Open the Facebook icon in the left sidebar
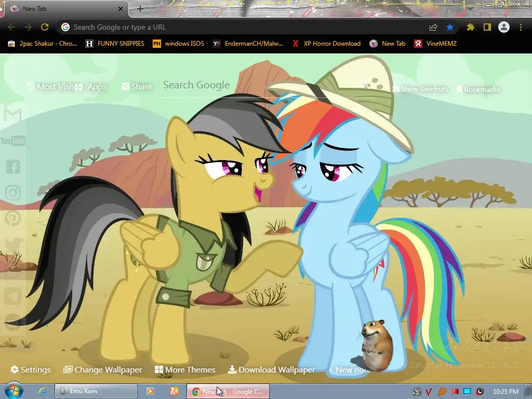The image size is (532, 399). (13, 167)
